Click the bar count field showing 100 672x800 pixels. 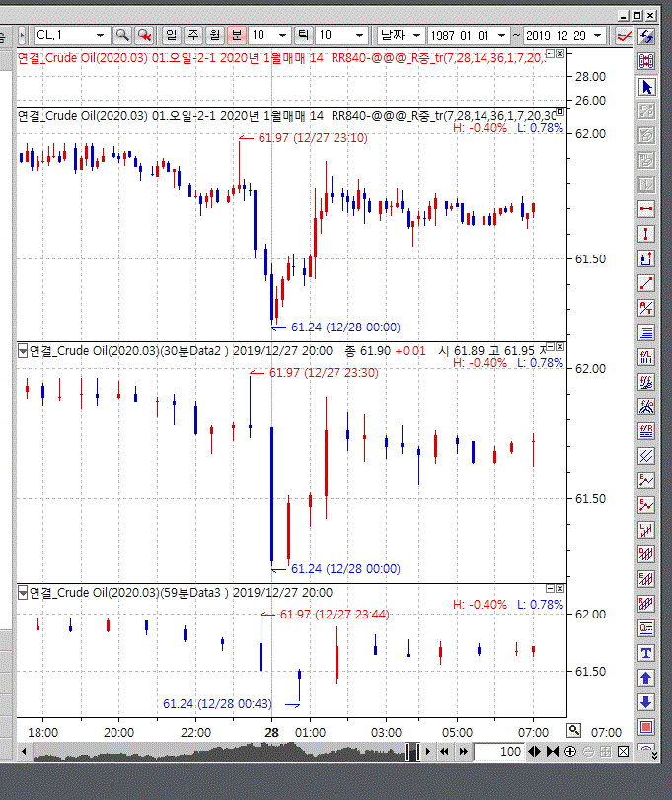498,752
